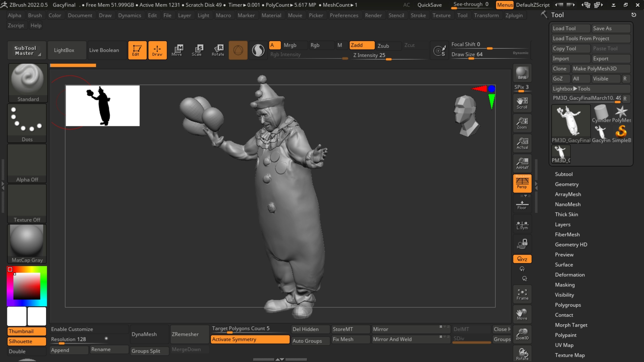Click the Actual size icon
The height and width of the screenshot is (362, 644).
(x=522, y=143)
